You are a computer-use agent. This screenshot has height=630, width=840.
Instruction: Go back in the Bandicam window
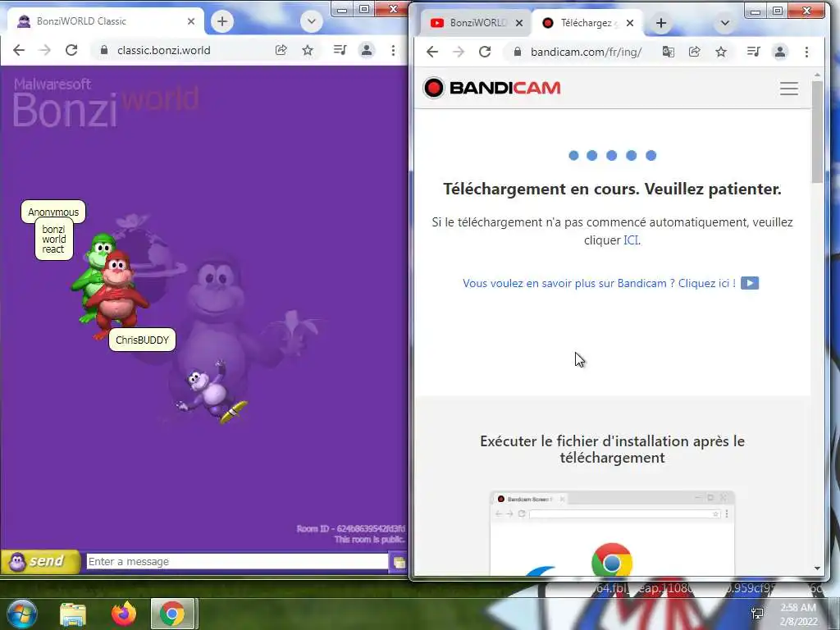click(432, 52)
